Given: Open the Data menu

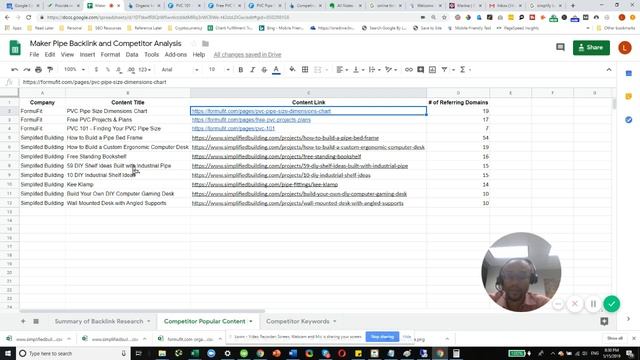Looking at the screenshot, I should point(132,55).
